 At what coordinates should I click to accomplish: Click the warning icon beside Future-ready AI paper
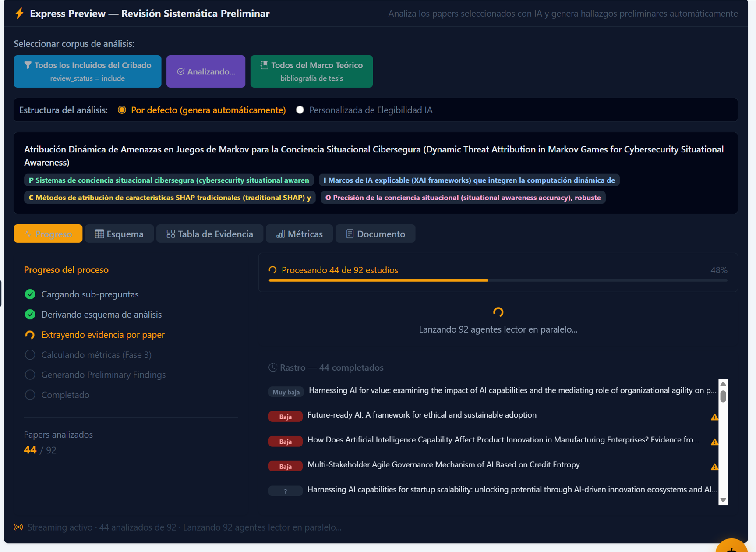click(x=714, y=417)
